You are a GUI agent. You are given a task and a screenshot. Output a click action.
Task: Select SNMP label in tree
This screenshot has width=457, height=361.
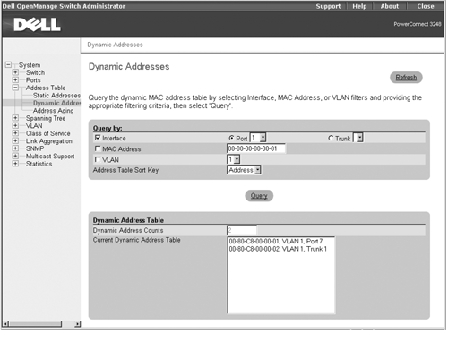(x=35, y=148)
